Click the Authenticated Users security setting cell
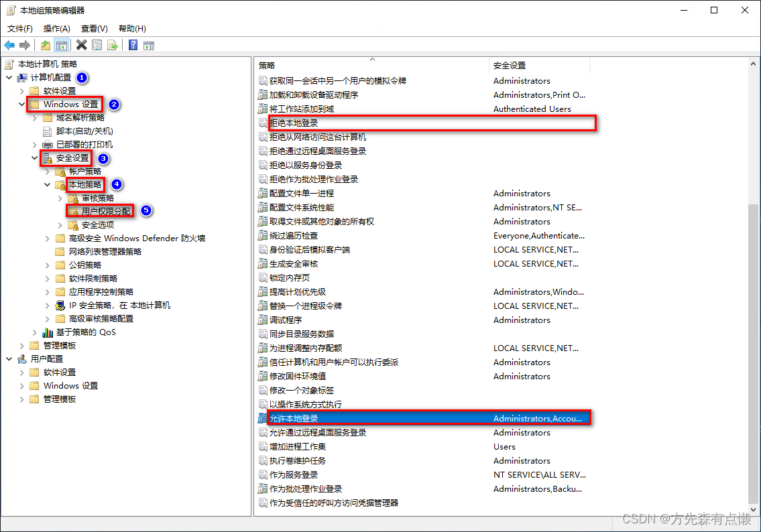Image resolution: width=761 pixels, height=532 pixels. [x=532, y=109]
